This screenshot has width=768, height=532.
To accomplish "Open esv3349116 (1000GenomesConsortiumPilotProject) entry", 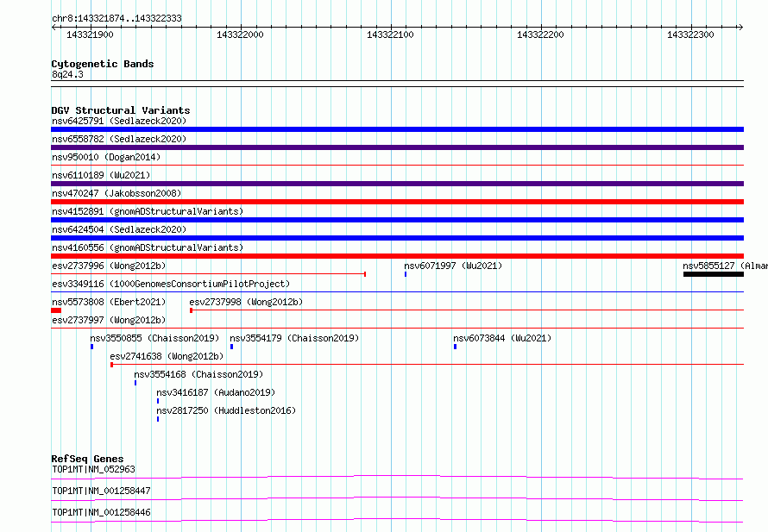I will [x=171, y=284].
